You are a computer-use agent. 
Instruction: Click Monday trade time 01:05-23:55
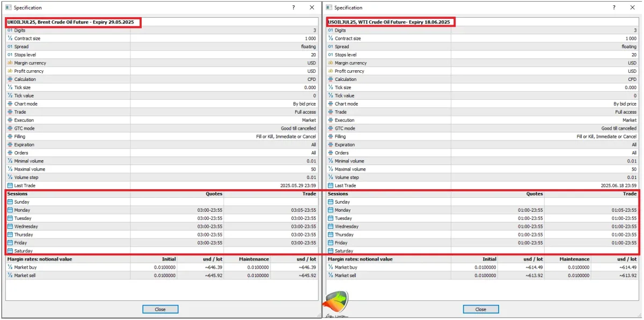(624, 210)
